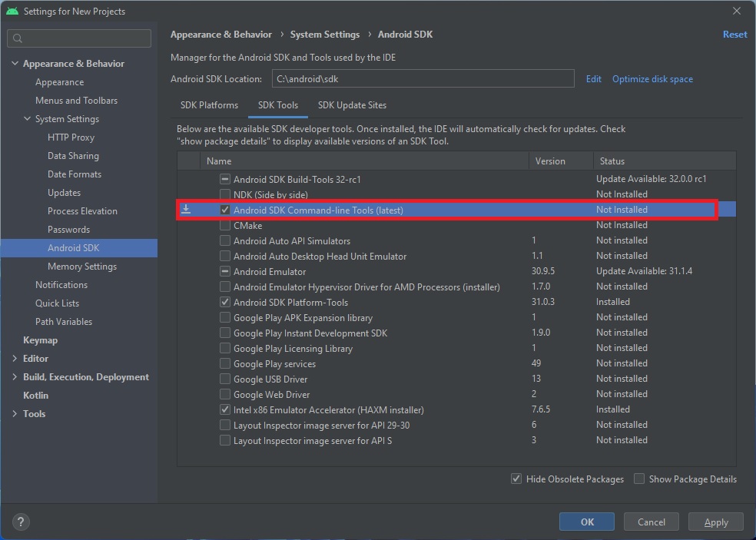Screen dimensions: 756x540
Task: Expand the Editor section
Action: click(15, 358)
